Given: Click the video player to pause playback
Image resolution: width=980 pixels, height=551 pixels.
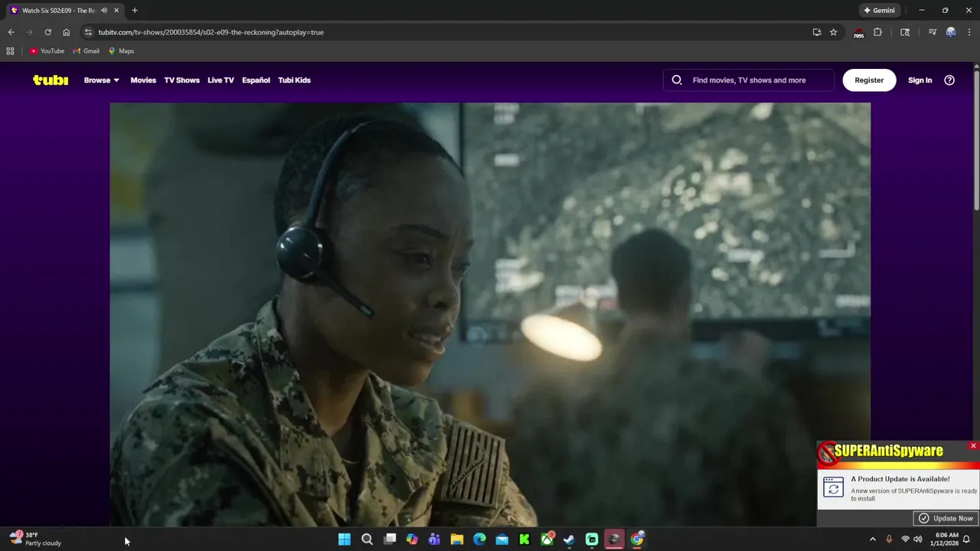Looking at the screenshot, I should (490, 314).
